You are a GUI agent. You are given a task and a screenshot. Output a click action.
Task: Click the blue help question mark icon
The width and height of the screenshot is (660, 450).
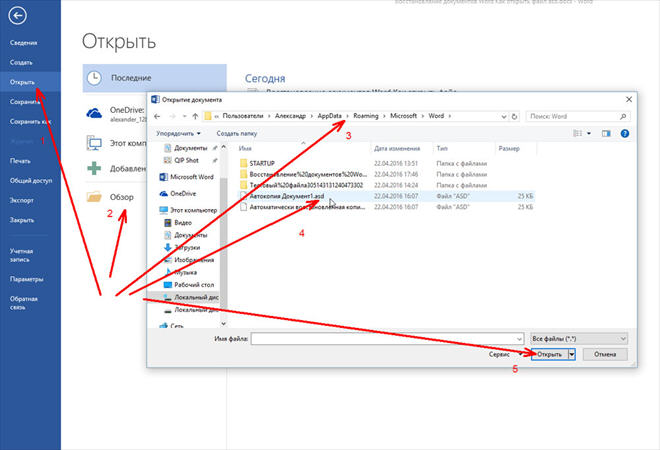pyautogui.click(x=625, y=133)
